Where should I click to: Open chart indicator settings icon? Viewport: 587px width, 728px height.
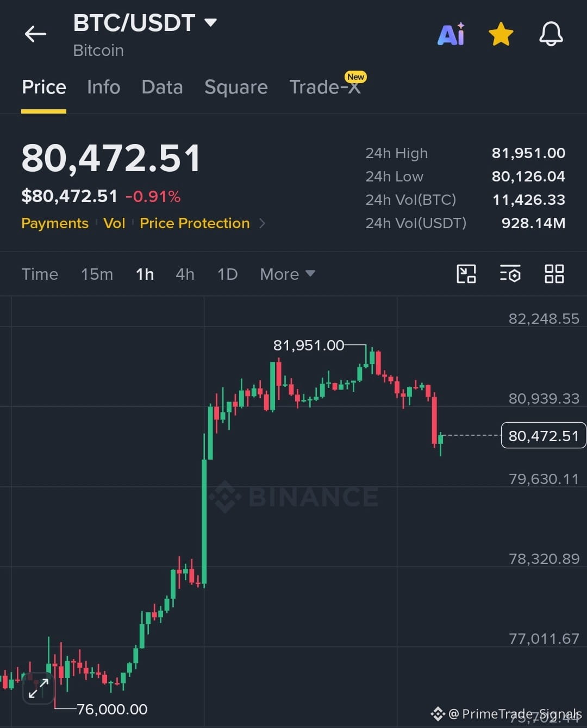510,274
